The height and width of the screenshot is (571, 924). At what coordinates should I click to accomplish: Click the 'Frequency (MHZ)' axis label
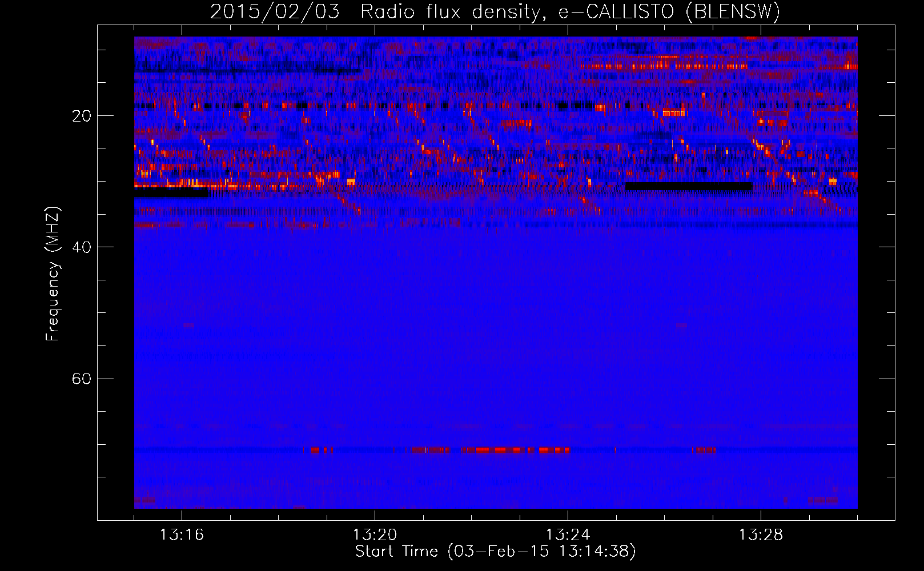[x=53, y=274]
